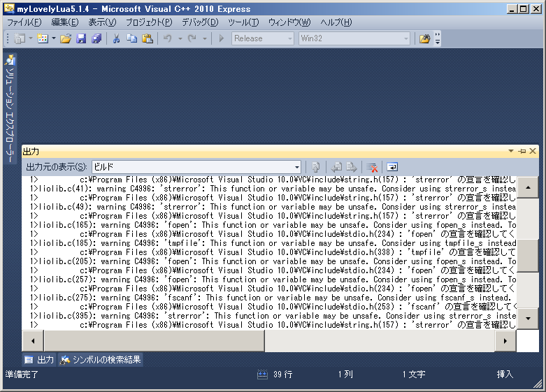Click the Paste clipboard icon
The width and height of the screenshot is (546, 392).
click(x=148, y=38)
